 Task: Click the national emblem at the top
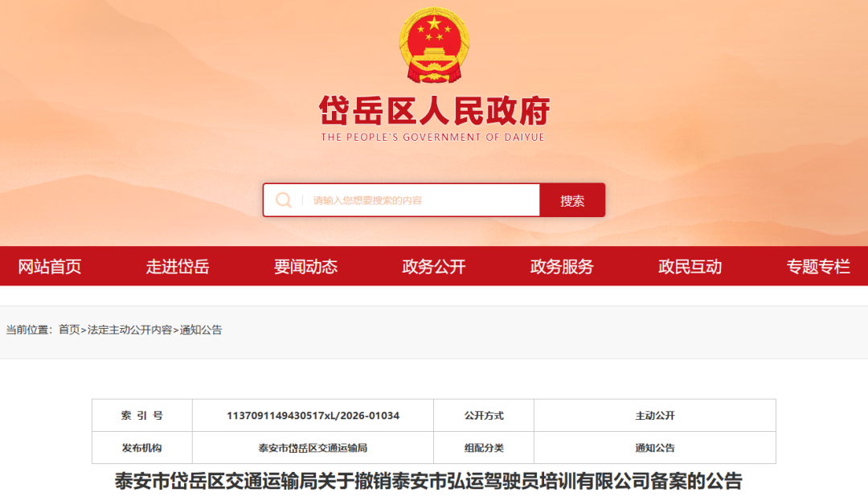432,46
